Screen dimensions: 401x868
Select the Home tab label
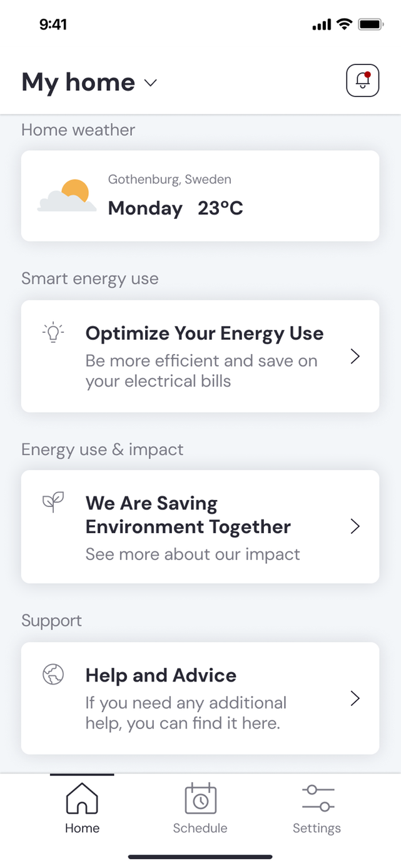82,828
